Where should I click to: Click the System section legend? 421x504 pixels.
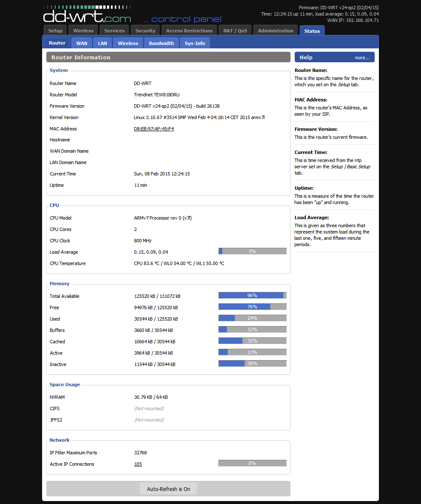59,70
